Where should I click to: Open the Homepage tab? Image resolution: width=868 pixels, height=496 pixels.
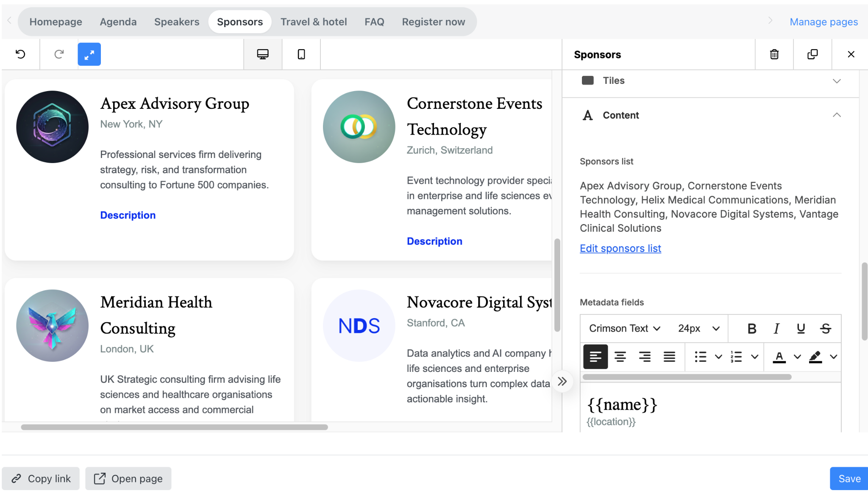[x=56, y=22]
